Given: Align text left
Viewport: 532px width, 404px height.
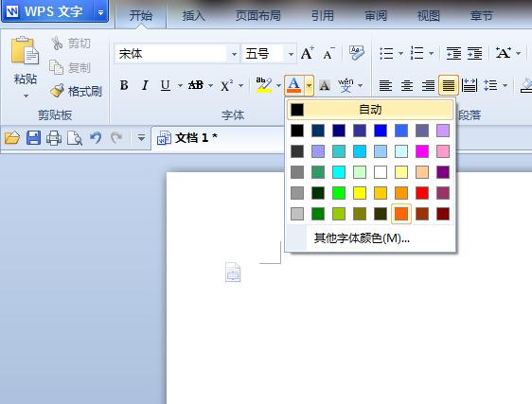Looking at the screenshot, I should coord(386,85).
